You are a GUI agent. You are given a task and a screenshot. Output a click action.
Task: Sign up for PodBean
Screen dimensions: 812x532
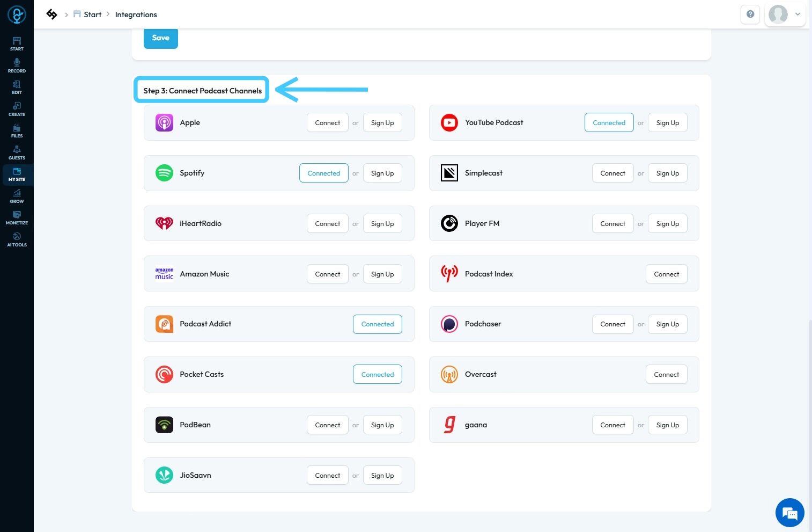tap(382, 425)
